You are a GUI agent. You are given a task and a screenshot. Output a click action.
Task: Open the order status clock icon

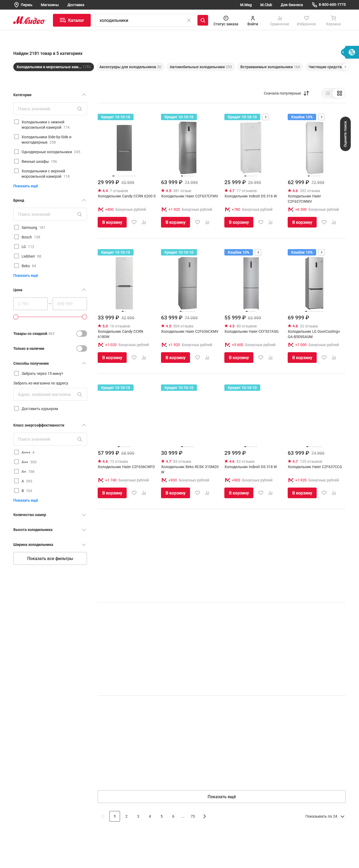pos(226,18)
